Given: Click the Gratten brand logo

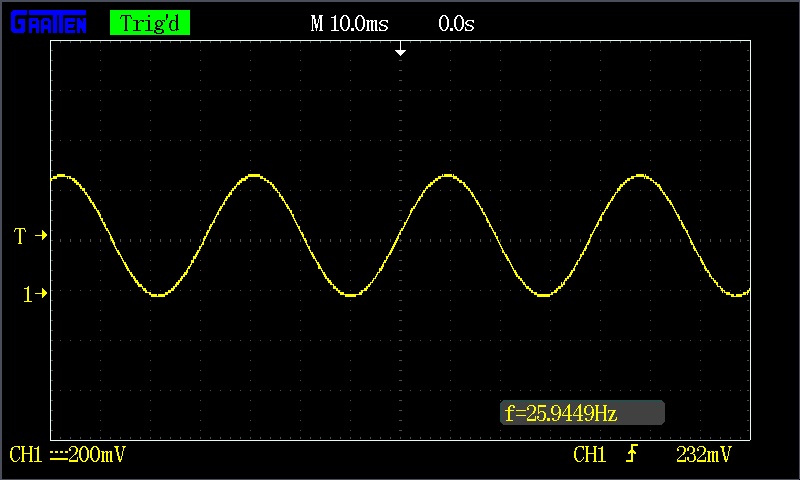Looking at the screenshot, I should 49,22.
